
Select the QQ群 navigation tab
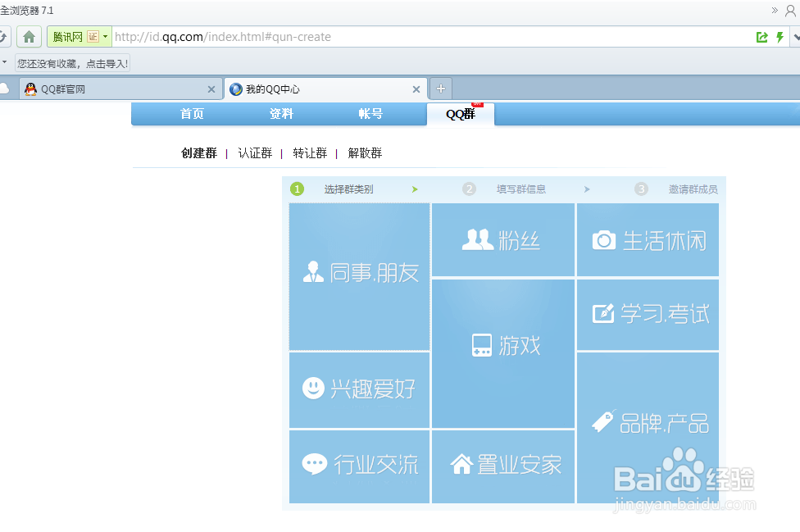tap(460, 114)
